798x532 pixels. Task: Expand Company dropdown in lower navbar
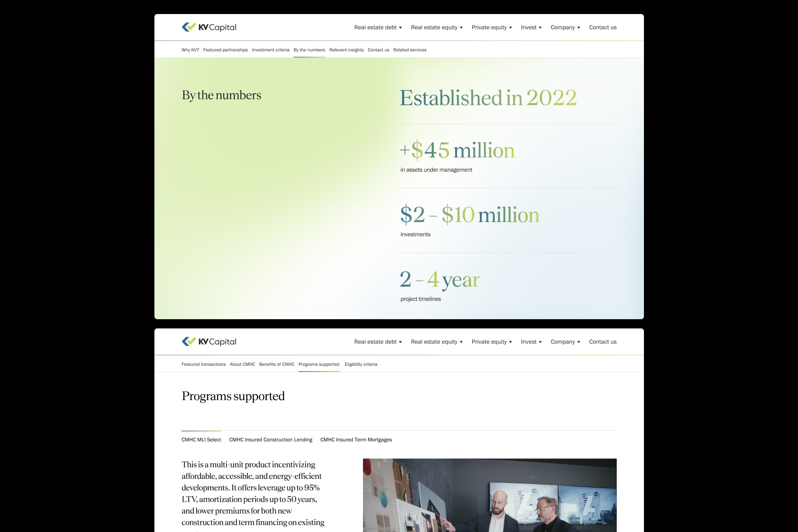point(565,342)
